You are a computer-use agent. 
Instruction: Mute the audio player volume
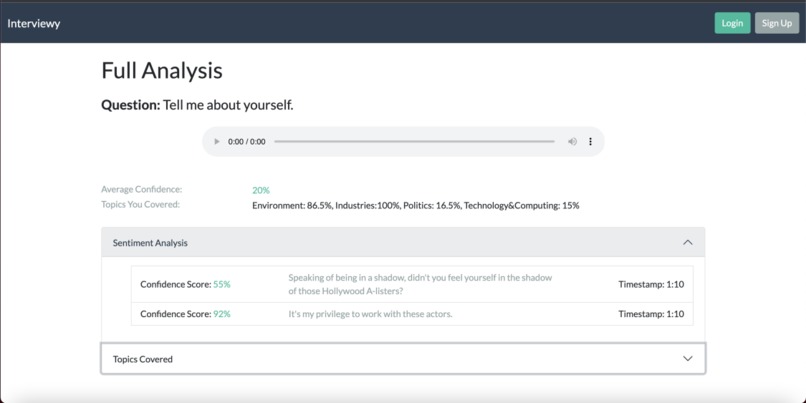[x=572, y=141]
